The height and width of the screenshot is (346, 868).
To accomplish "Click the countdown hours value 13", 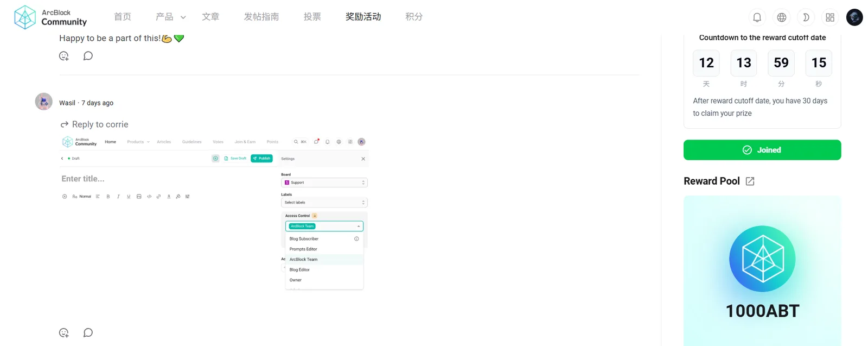I will (x=744, y=63).
